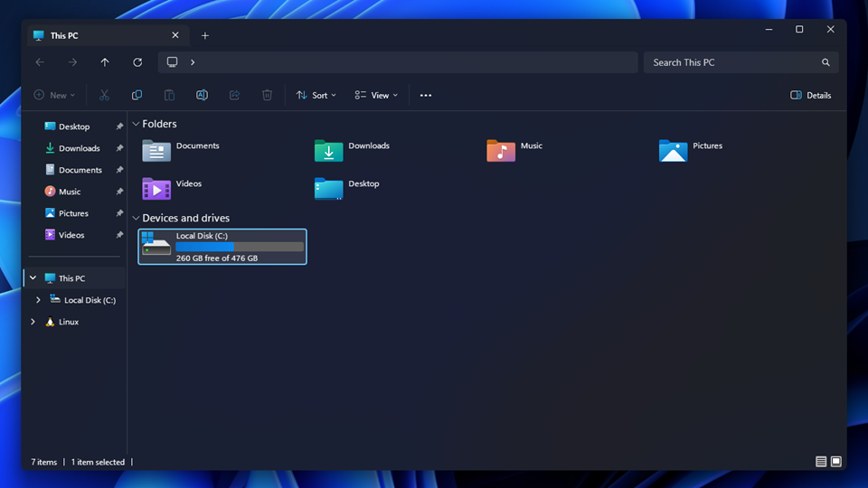
Task: Collapse the Devices and drives section
Action: [136, 218]
